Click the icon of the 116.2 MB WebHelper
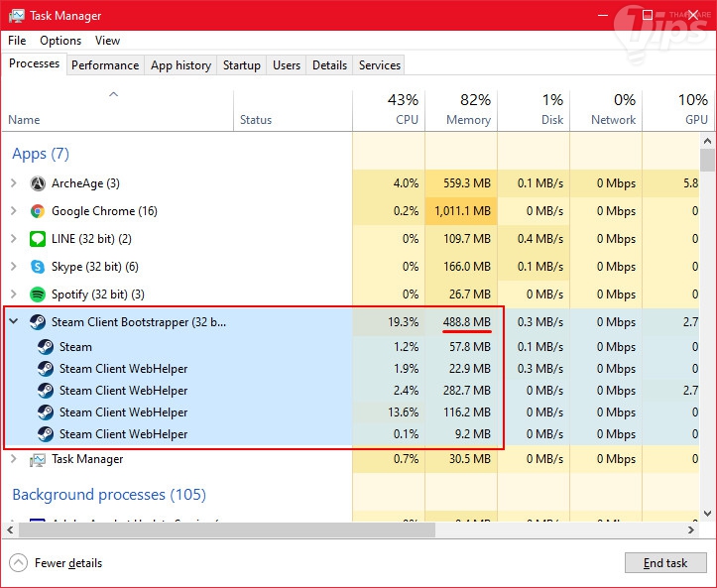The image size is (717, 588). click(x=46, y=412)
